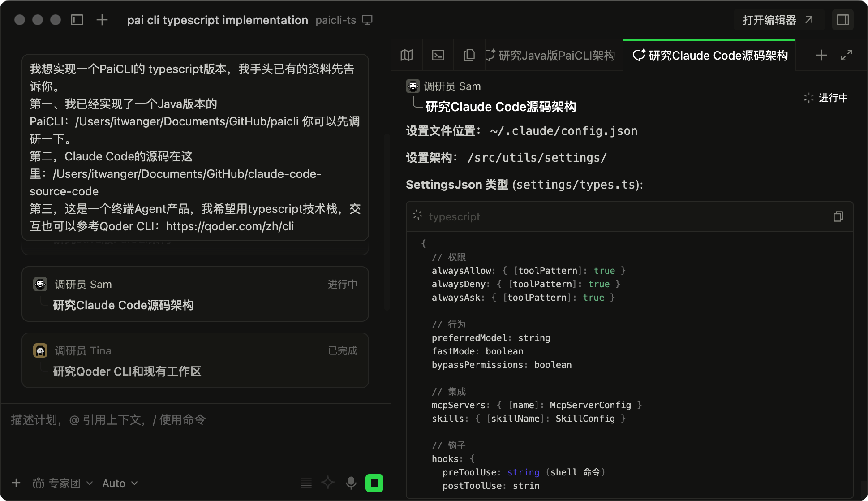Click the mcpServers code line
Screen dimensions: 868x501
point(537,405)
